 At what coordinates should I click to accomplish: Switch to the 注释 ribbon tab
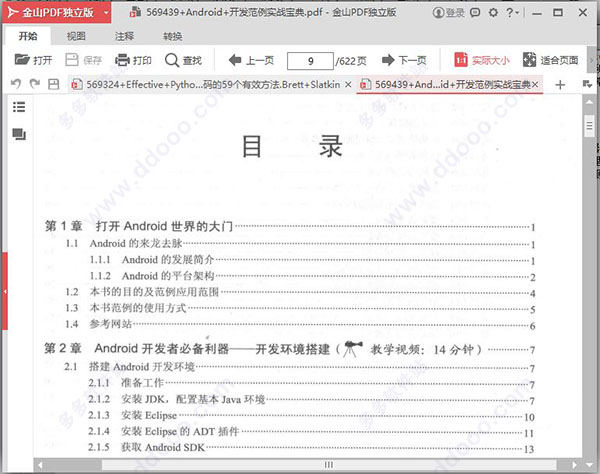124,36
